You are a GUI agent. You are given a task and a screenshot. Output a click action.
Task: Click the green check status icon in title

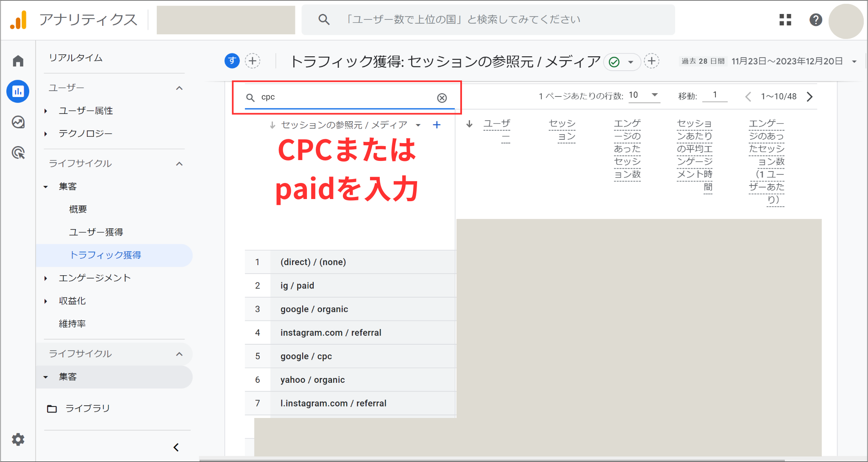(614, 62)
